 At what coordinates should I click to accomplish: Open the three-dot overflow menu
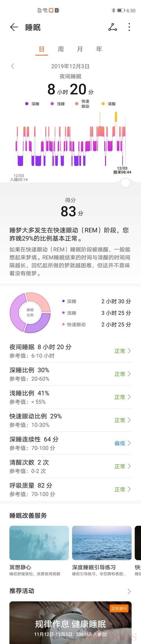(129, 27)
